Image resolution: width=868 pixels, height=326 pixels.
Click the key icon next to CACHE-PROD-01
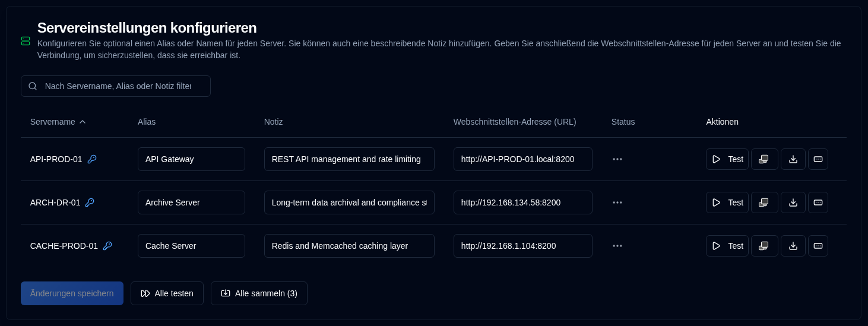coord(107,246)
